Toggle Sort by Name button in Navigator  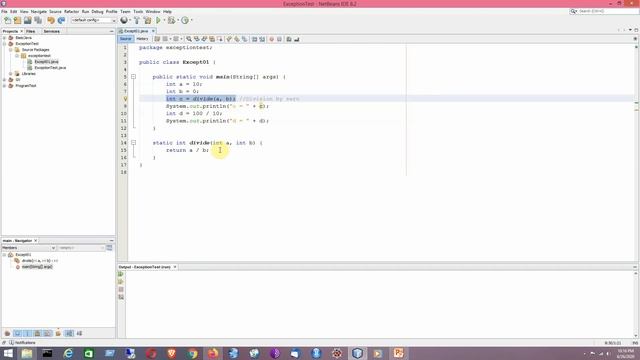[69, 333]
